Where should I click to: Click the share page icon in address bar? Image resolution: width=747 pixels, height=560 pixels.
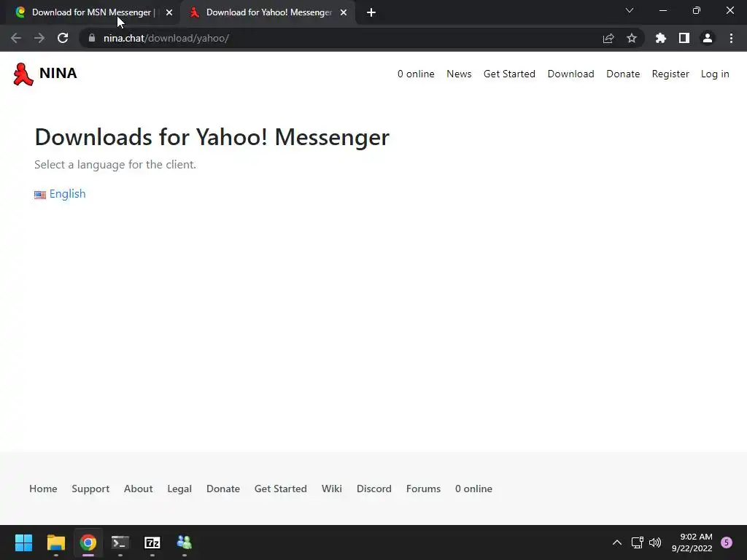(x=608, y=38)
